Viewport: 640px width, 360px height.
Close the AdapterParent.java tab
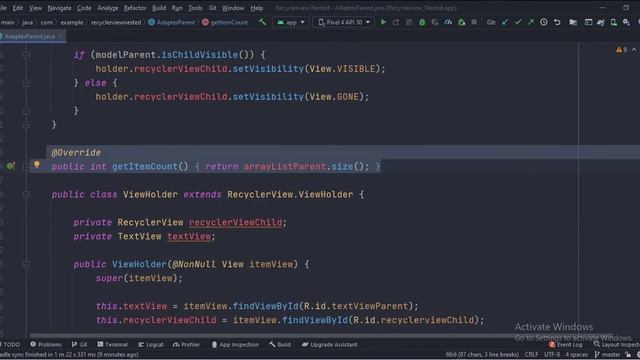61,36
